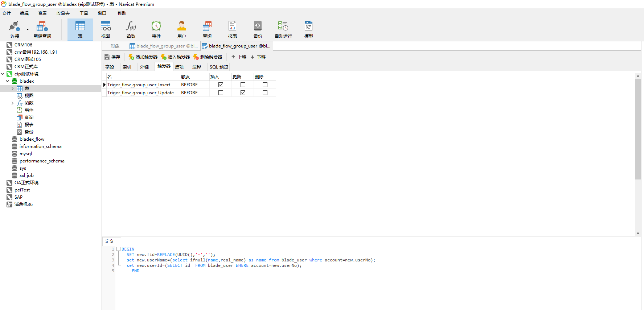Image resolution: width=644 pixels, height=310 pixels.
Task: Click the trigger list vertical scrollbar thumb
Action: [638, 129]
